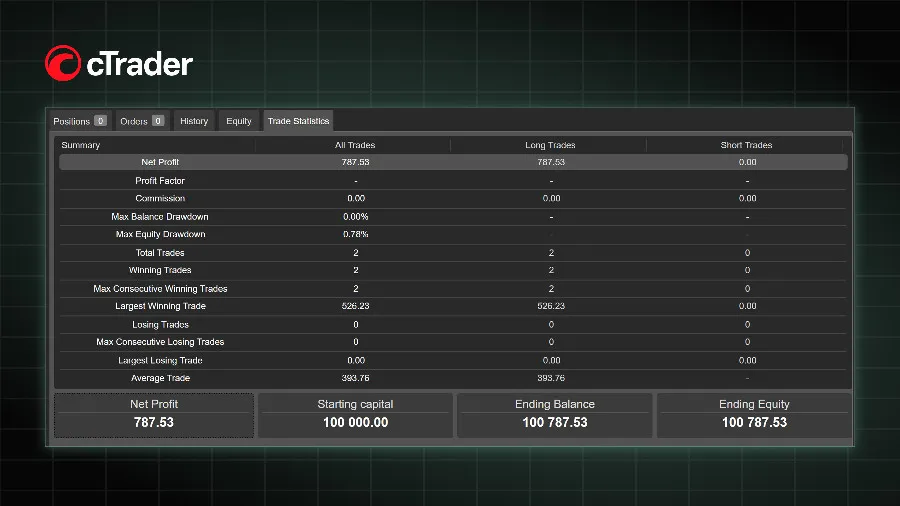Select the Losing Trades row label

(x=160, y=325)
